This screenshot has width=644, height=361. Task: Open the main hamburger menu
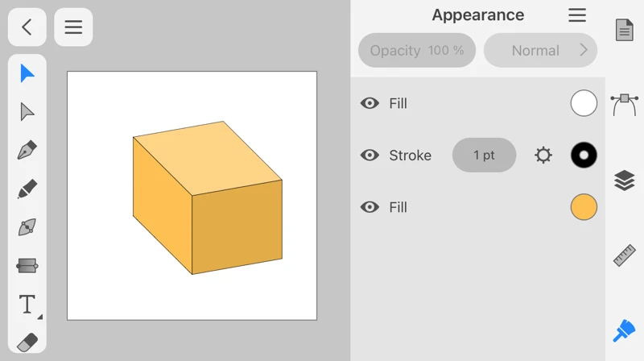click(73, 27)
